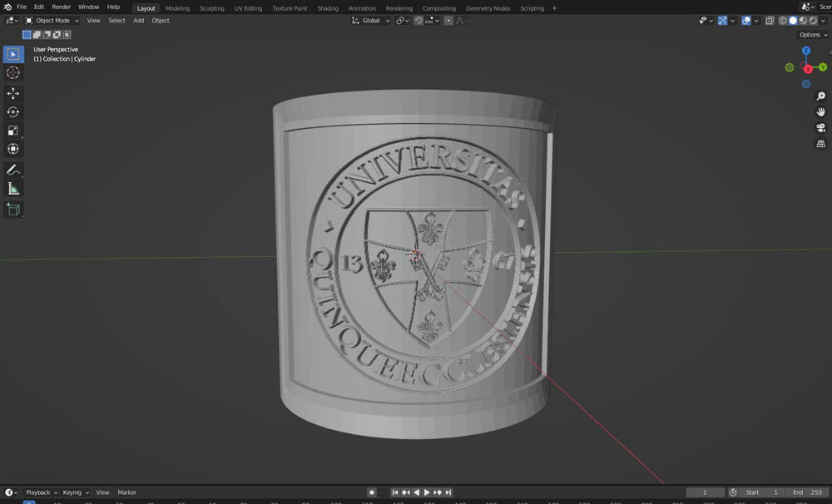Click the zoom viewport magnifier icon

pyautogui.click(x=821, y=96)
